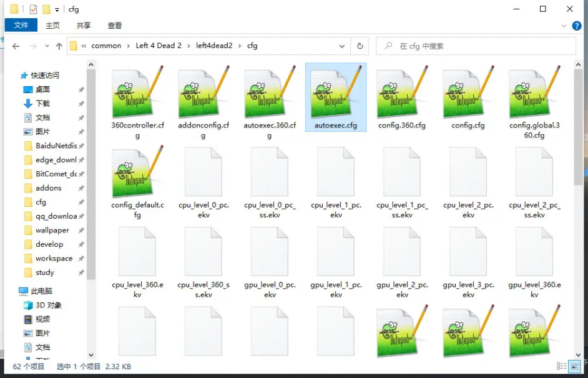Select cpu_level_0_pc.ekv blank file

click(x=203, y=172)
